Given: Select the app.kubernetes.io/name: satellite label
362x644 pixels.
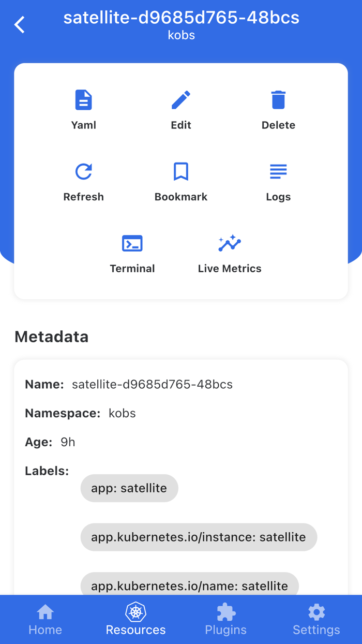Looking at the screenshot, I should (189, 586).
